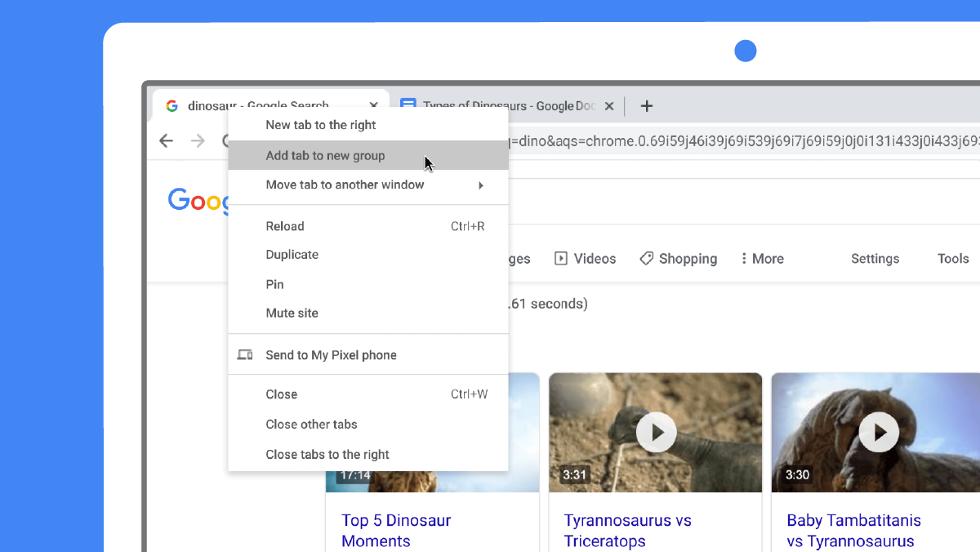Close the dinosaur Google Search tab
This screenshot has height=552, width=980.
[x=374, y=105]
